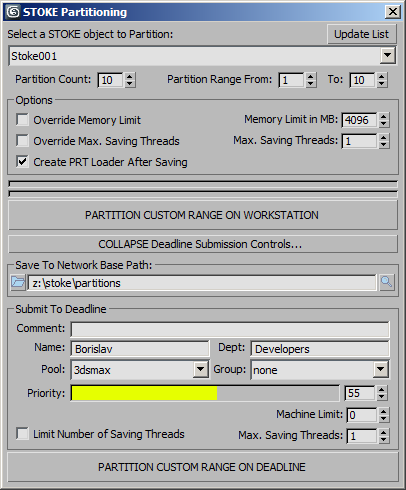Image resolution: width=406 pixels, height=490 pixels.
Task: Click Deadline Max. Saving Threads spinner
Action: [384, 436]
